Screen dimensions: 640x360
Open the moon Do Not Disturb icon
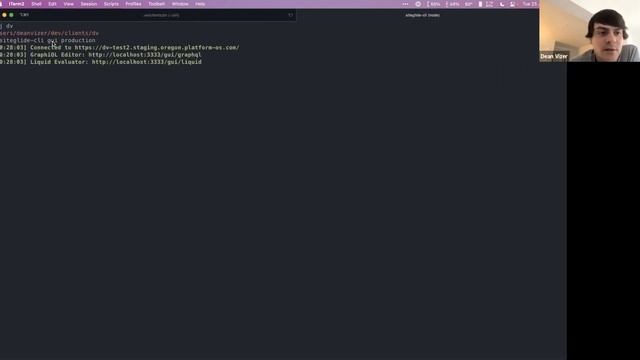[x=502, y=4]
